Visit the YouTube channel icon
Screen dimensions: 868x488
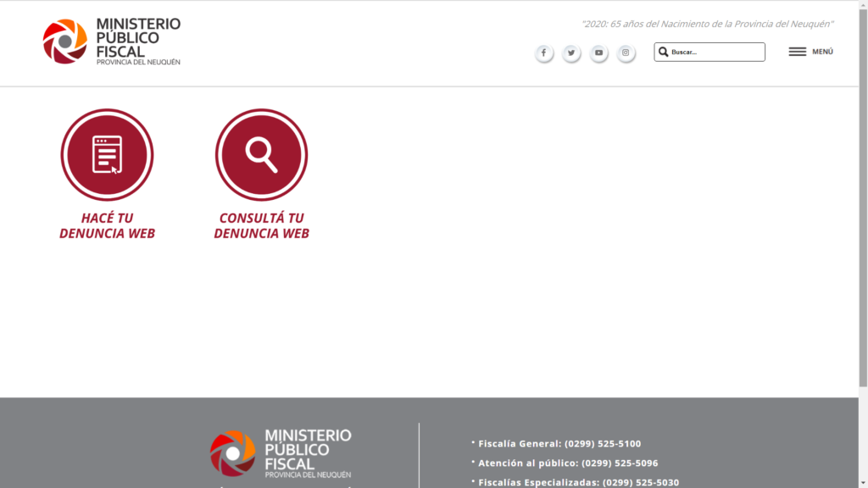(x=598, y=53)
